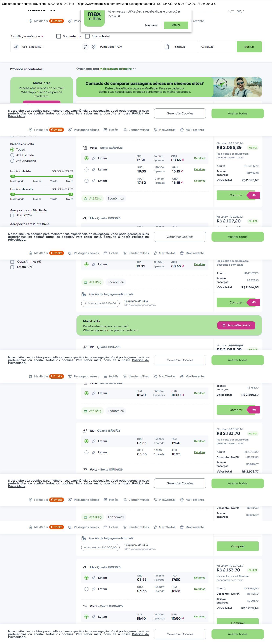Click the departure date calendar icon
The width and height of the screenshot is (272, 644).
(167, 47)
